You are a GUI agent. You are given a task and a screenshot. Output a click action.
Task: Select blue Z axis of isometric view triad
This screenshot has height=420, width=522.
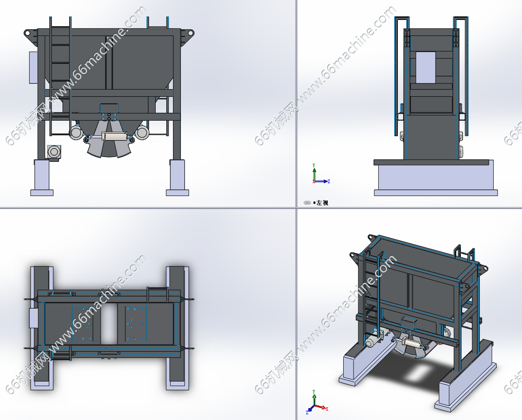308,412
